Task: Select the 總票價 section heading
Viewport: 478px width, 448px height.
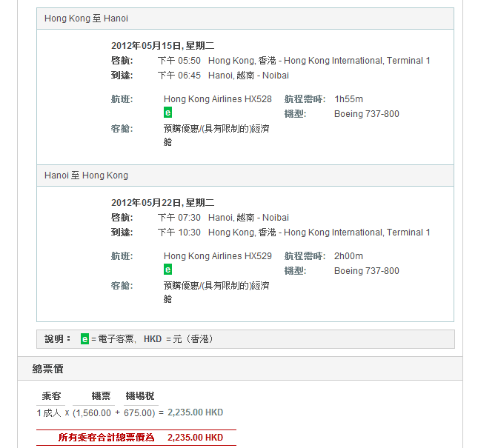Action: click(47, 369)
